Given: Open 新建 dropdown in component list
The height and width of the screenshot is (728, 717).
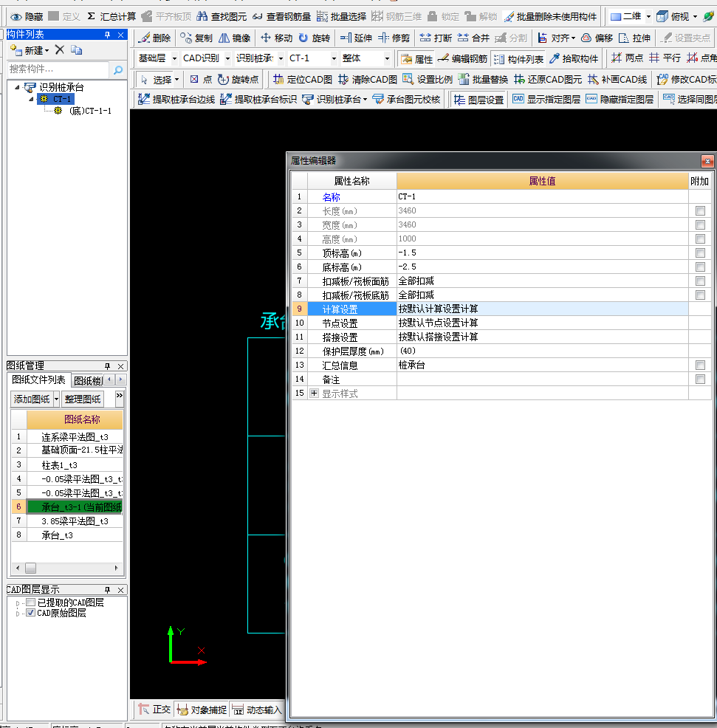Looking at the screenshot, I should tap(30, 50).
